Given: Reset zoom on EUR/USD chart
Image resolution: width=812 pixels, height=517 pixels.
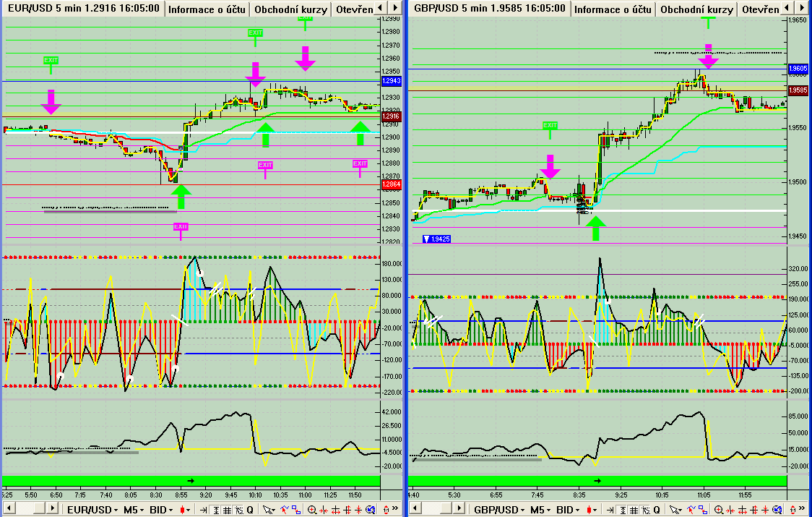Looking at the screenshot, I should 371,510.
